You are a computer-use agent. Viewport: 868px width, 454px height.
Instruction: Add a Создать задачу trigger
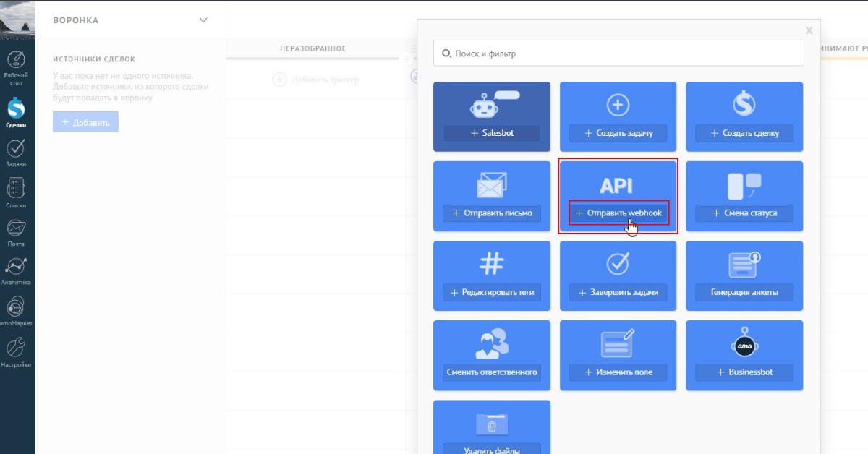[618, 116]
